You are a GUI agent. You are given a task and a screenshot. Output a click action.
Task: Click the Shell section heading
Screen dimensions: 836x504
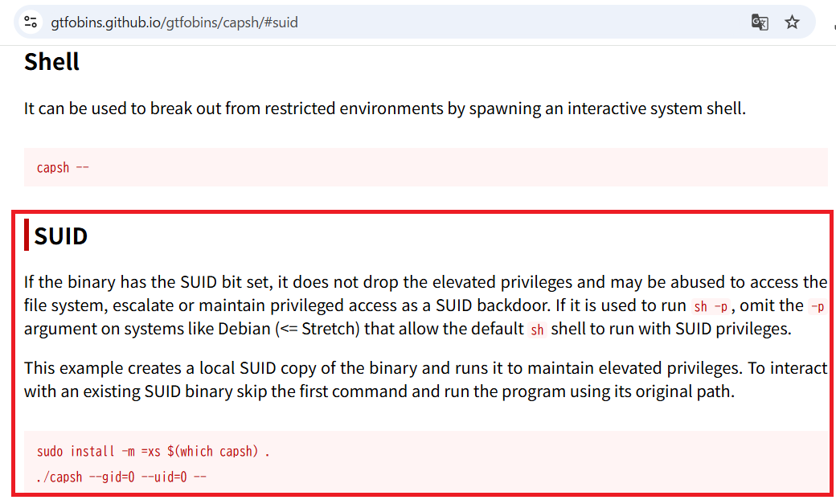tap(51, 62)
